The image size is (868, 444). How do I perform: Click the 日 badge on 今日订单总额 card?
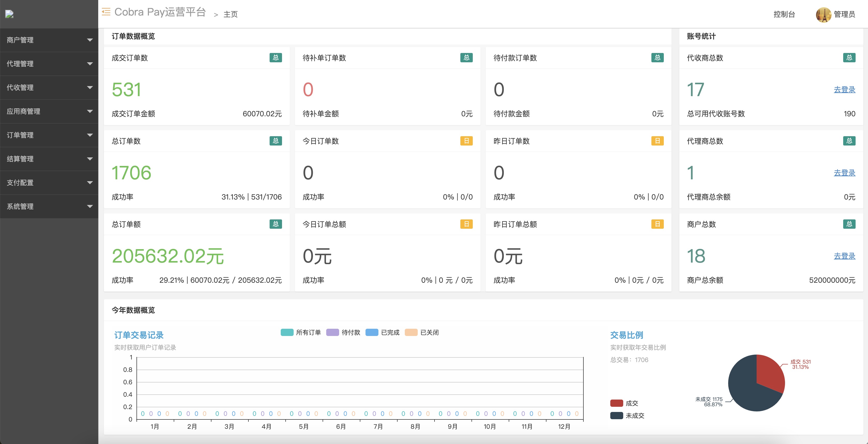click(466, 224)
